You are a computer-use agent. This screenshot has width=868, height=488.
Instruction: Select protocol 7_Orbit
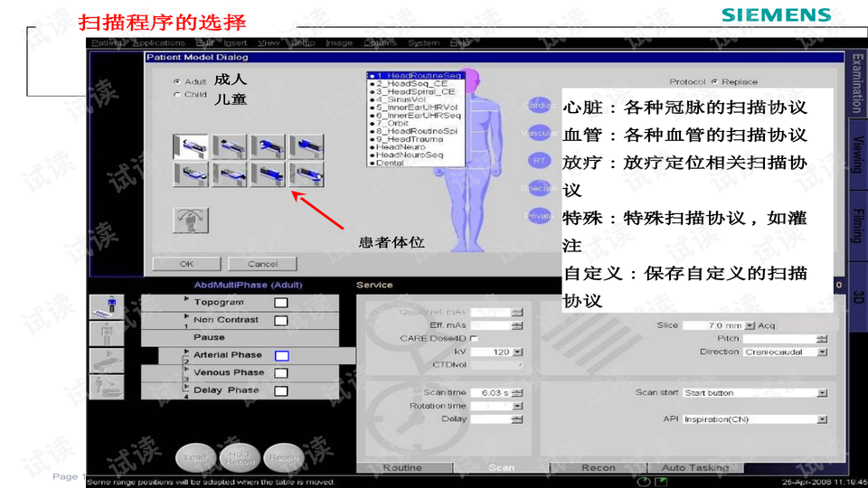[x=415, y=124]
